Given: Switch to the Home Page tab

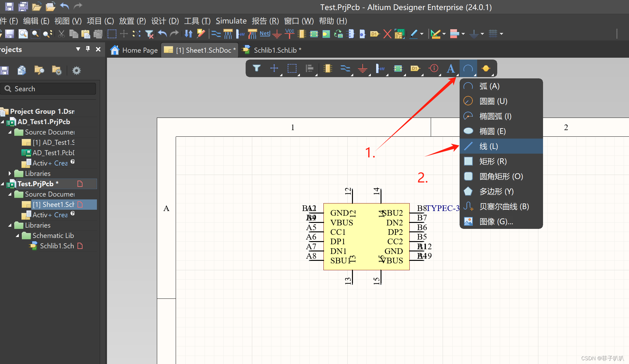Looking at the screenshot, I should [x=134, y=50].
